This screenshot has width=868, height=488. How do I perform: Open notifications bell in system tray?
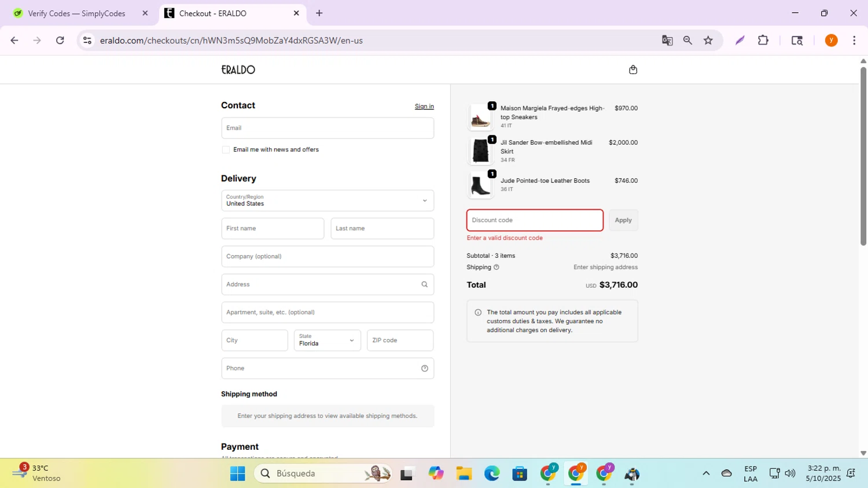(x=851, y=474)
